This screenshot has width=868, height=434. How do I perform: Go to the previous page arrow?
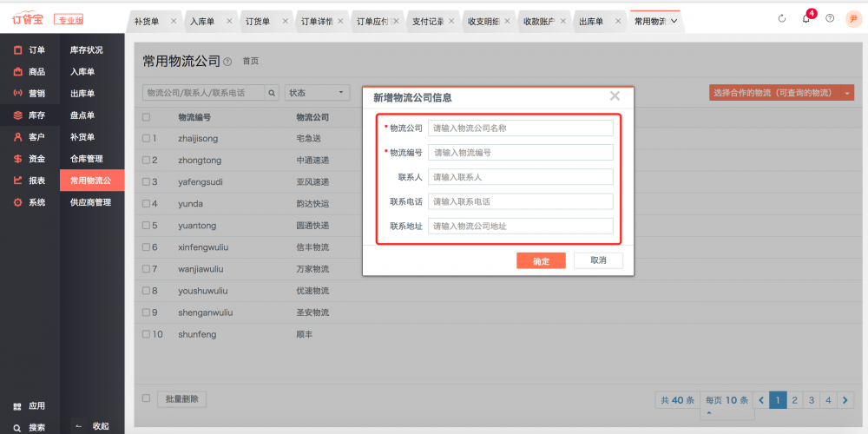point(762,400)
